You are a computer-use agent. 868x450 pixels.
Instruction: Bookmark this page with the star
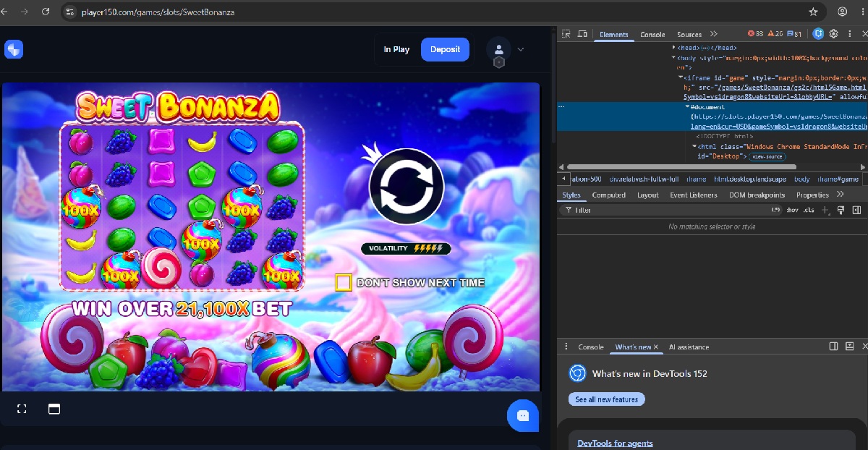click(x=813, y=12)
